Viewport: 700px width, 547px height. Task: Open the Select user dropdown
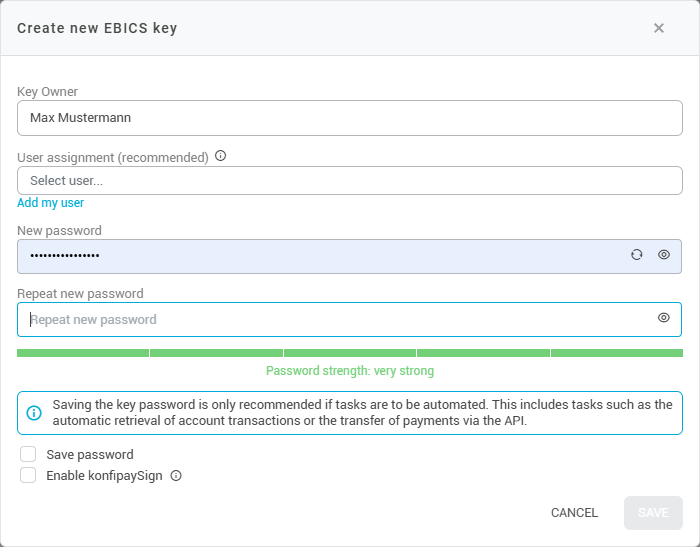click(x=349, y=181)
